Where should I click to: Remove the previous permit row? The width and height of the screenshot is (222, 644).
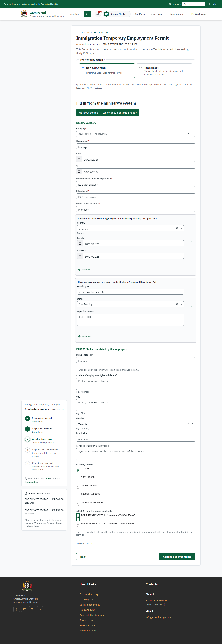click(192, 307)
